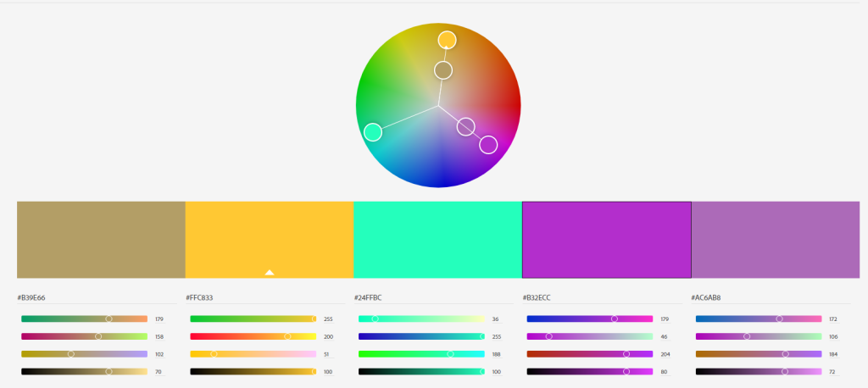868x388 pixels.
Task: Focus the #24FFBC hex input
Action: pos(370,298)
